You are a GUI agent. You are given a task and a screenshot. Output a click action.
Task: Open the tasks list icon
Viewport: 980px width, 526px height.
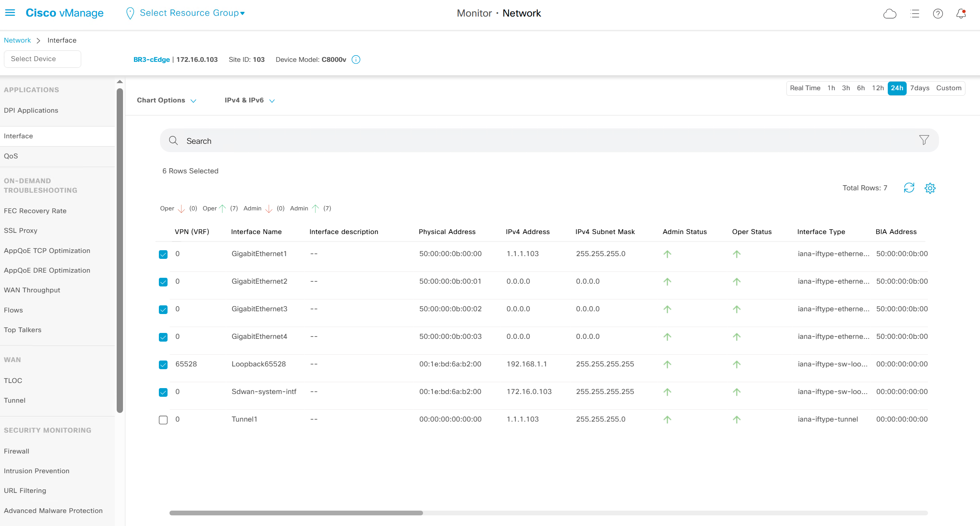(x=915, y=14)
